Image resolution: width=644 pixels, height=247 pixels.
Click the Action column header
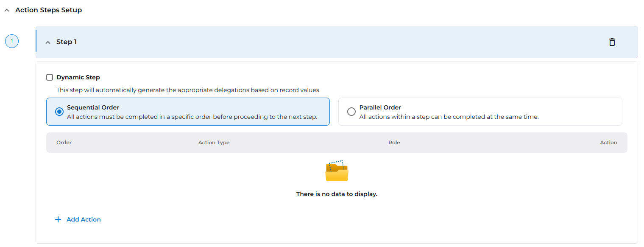click(608, 143)
